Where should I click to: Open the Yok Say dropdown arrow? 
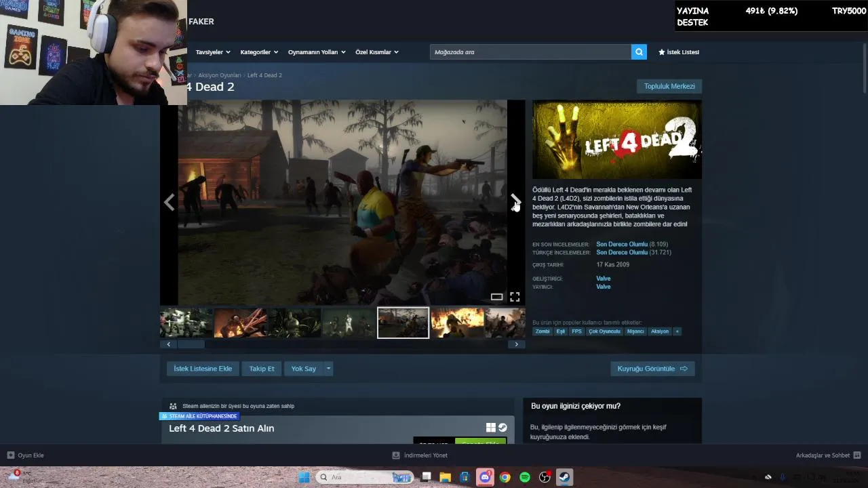[x=328, y=369]
